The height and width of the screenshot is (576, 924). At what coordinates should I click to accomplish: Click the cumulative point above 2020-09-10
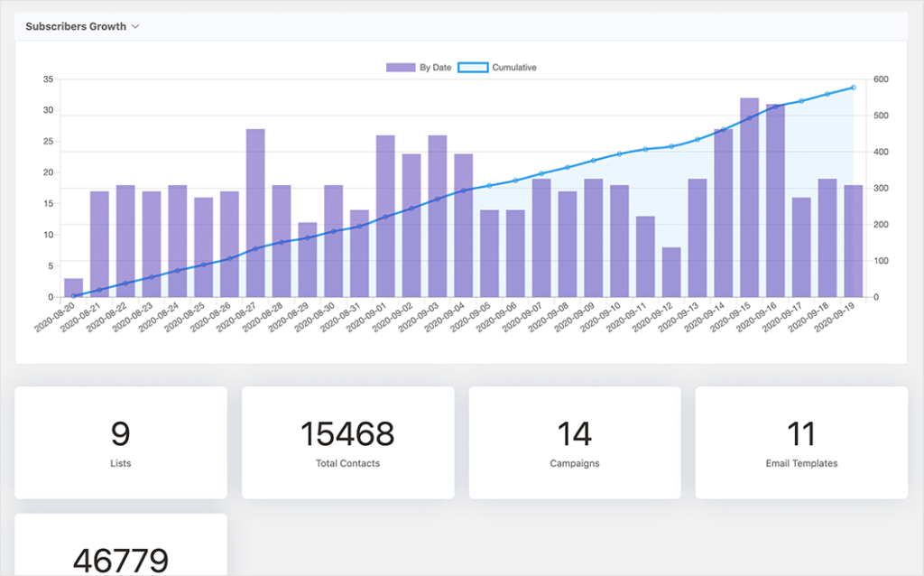pyautogui.click(x=619, y=153)
